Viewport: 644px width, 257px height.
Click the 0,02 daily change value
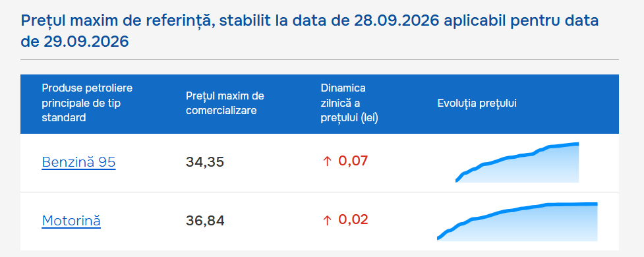pos(353,219)
